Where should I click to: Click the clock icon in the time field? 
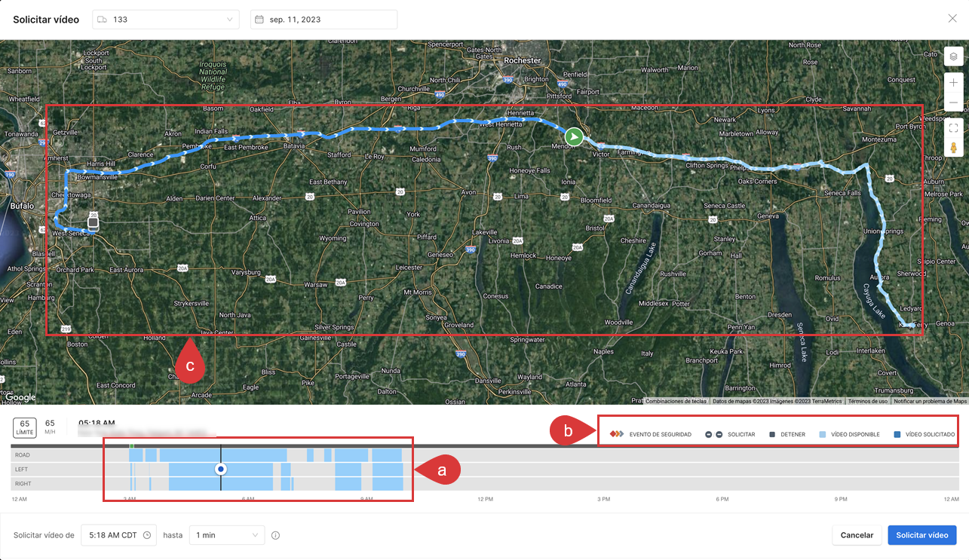pyautogui.click(x=147, y=535)
